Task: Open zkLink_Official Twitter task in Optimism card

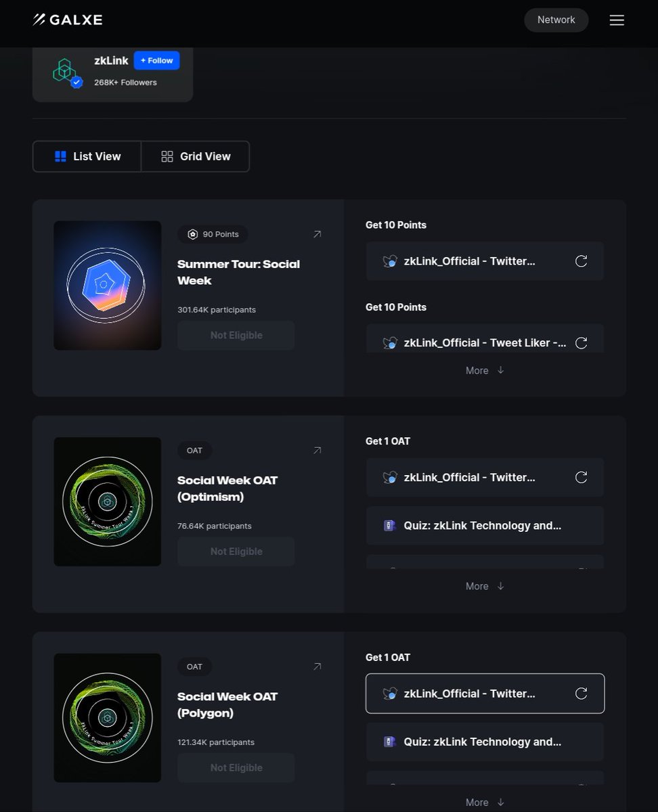Action: tap(485, 478)
